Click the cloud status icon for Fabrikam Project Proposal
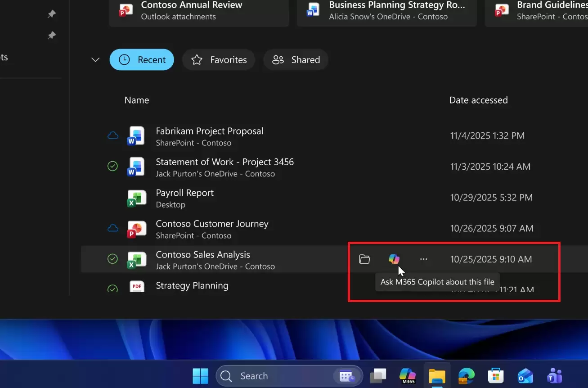588x388 pixels. click(112, 135)
